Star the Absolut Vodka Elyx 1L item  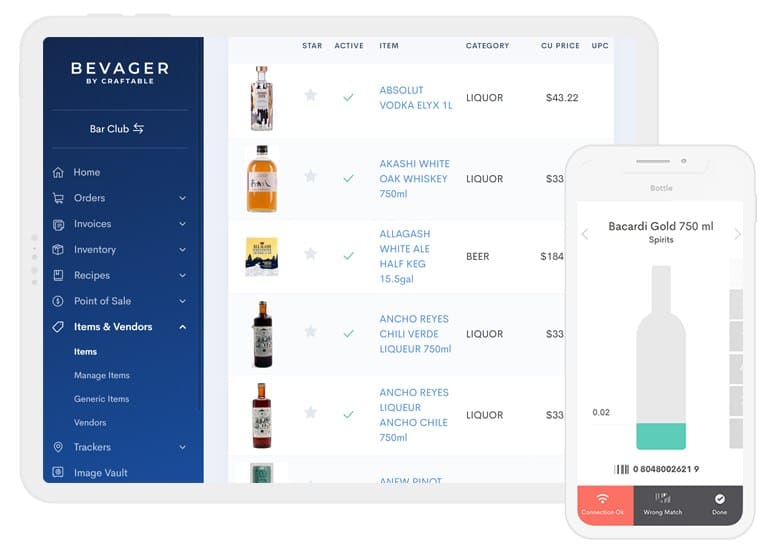[x=310, y=95]
